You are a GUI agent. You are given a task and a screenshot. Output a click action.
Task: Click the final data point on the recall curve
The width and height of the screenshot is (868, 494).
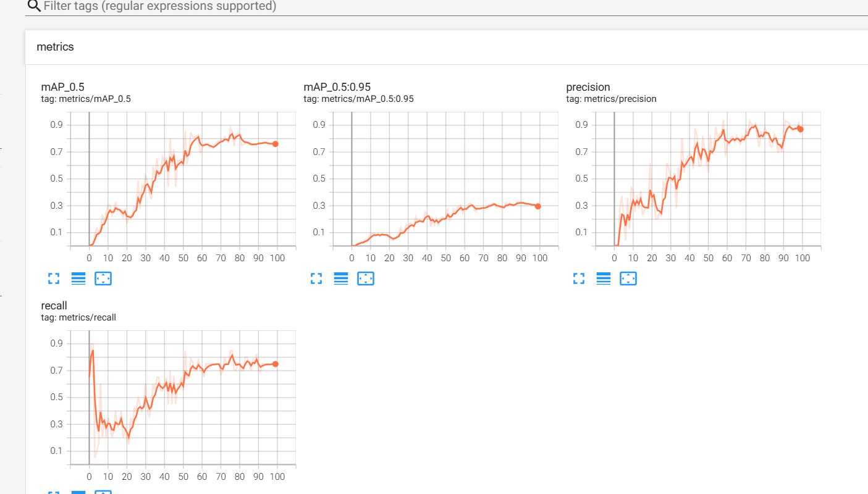point(276,364)
